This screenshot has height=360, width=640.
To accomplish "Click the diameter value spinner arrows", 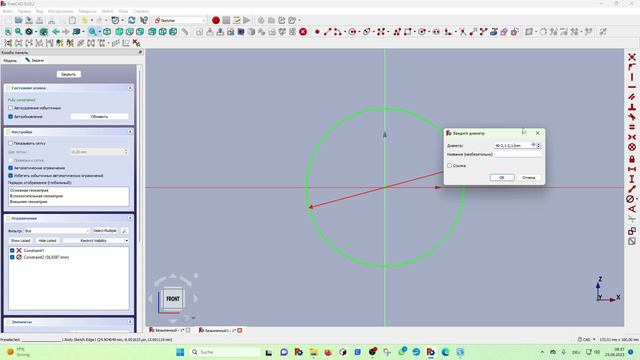I will [538, 145].
